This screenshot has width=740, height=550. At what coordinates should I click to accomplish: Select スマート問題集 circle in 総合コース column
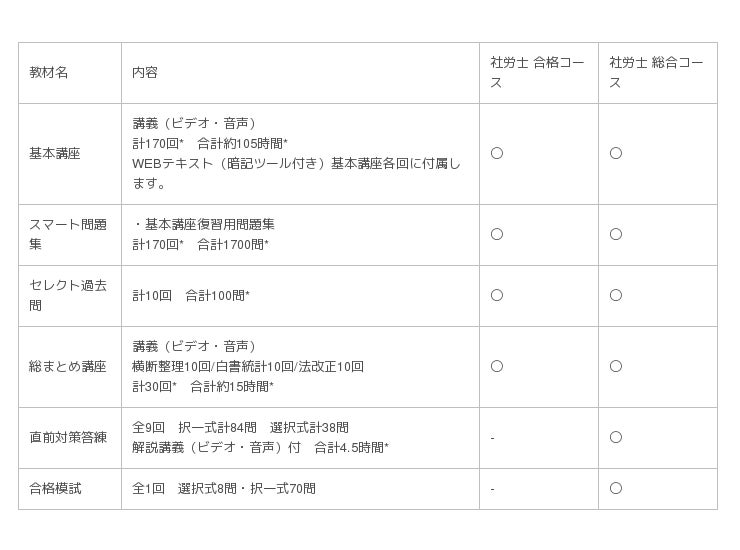[x=615, y=234]
